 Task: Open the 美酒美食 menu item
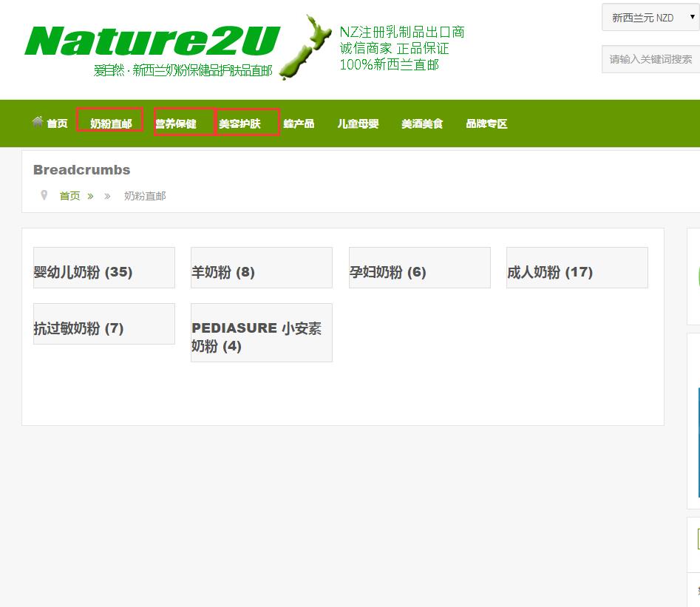(422, 123)
